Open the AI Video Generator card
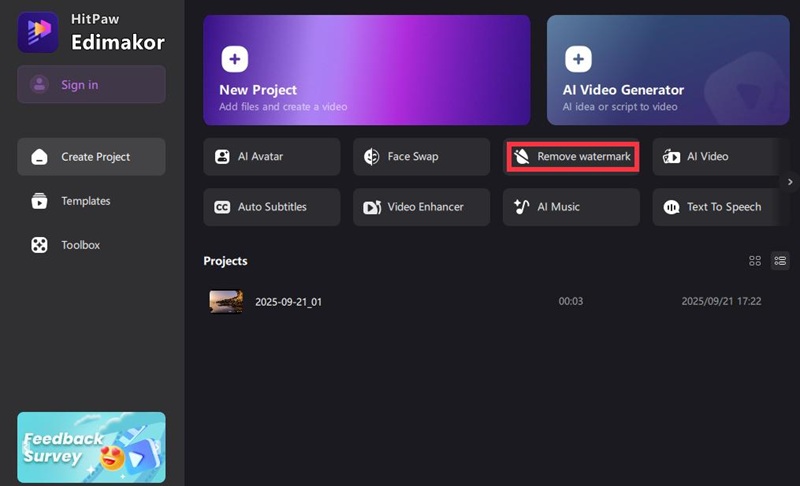Viewport: 800px width, 486px height. (668, 70)
